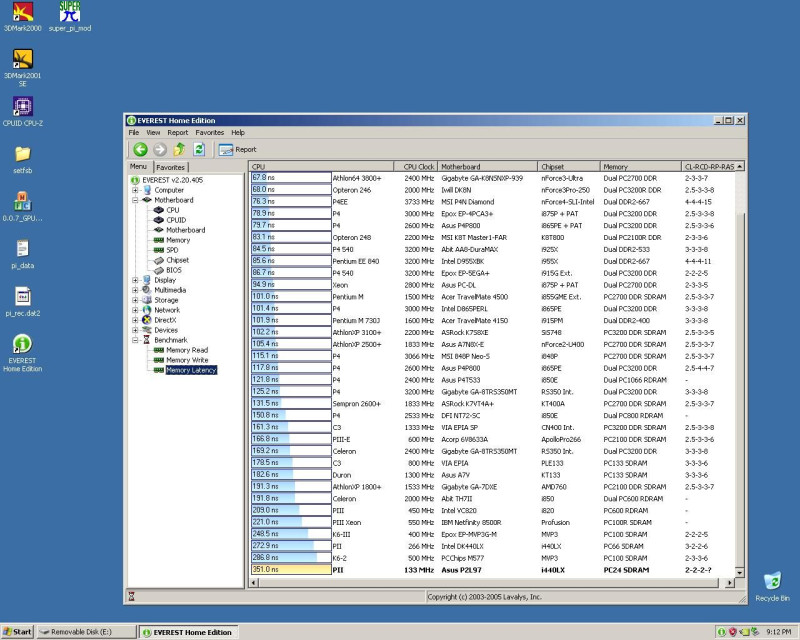Collapse the Motherboard tree node
Image resolution: width=800 pixels, height=640 pixels.
point(135,200)
